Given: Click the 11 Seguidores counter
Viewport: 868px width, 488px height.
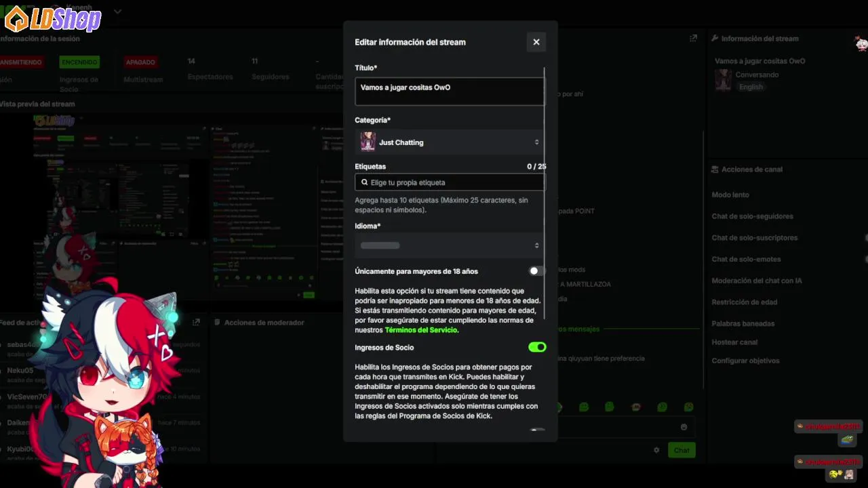Looking at the screenshot, I should [270, 69].
